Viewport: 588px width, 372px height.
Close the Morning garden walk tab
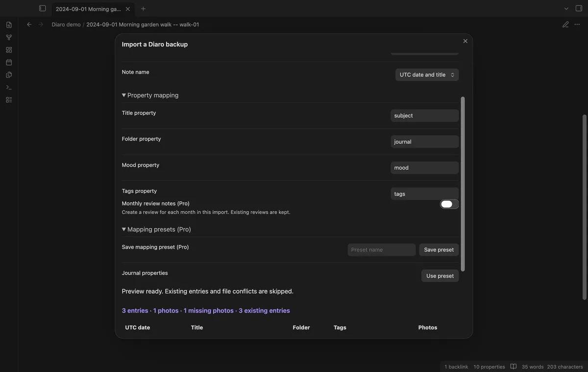[x=128, y=9]
